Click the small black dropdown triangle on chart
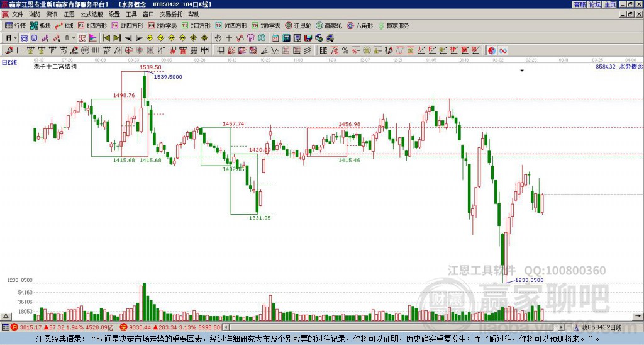This screenshot has width=644, height=345. pyautogui.click(x=522, y=71)
